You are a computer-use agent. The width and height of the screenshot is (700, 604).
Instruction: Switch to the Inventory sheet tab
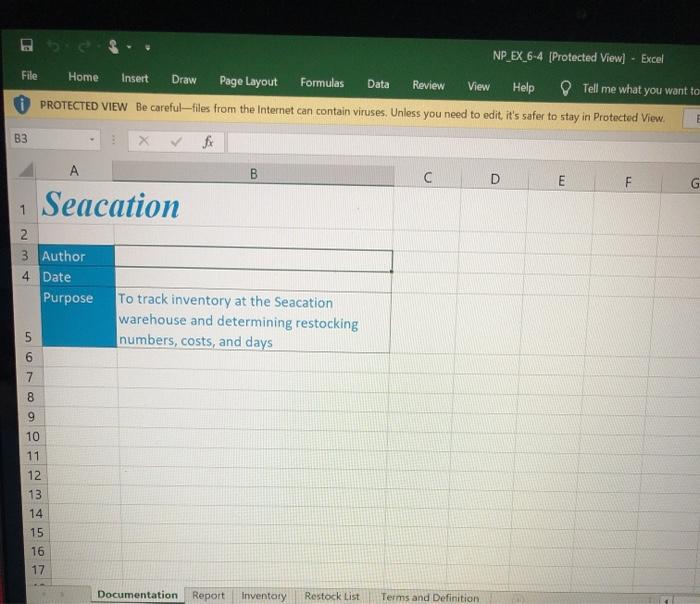(x=264, y=596)
